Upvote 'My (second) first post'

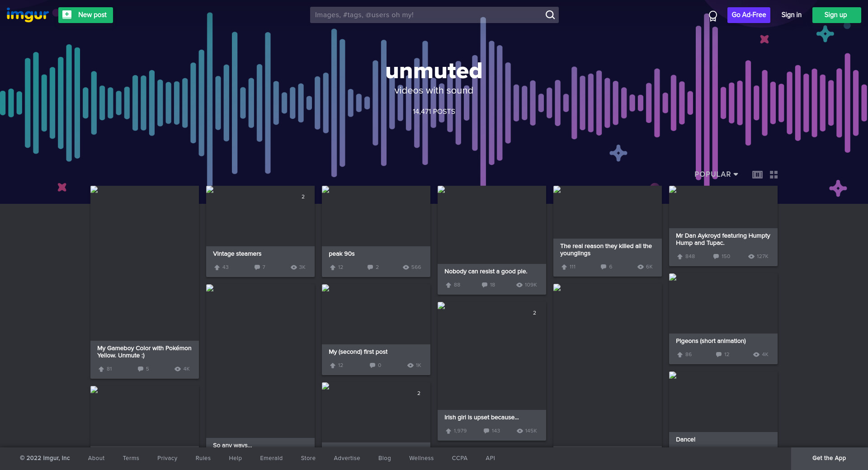333,365
